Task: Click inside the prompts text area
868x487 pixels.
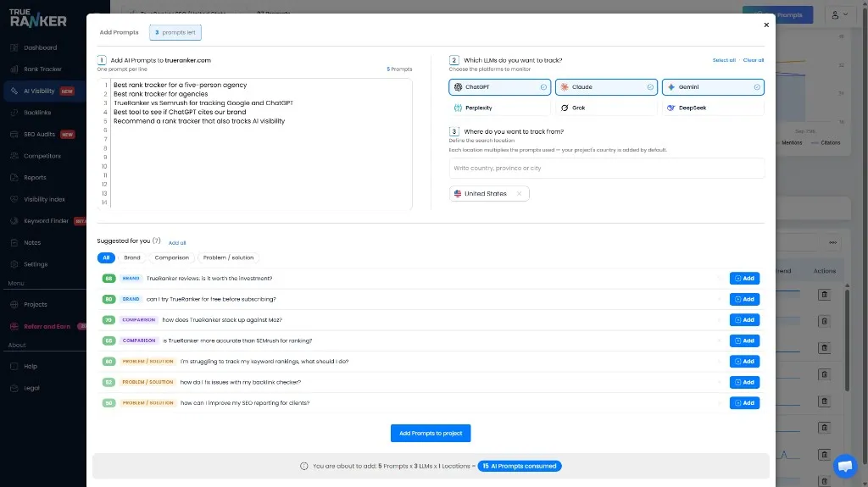Action: 261,143
